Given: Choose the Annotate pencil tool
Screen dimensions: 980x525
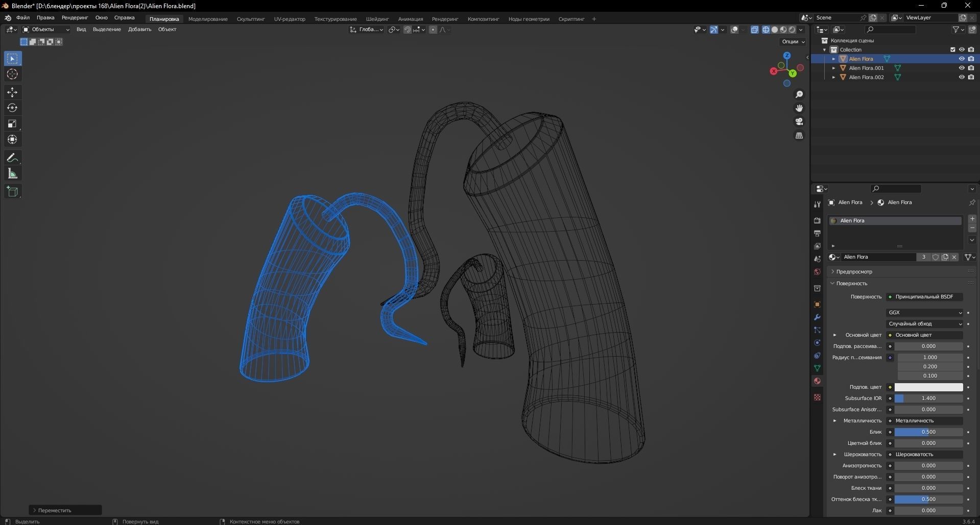Looking at the screenshot, I should (x=13, y=158).
